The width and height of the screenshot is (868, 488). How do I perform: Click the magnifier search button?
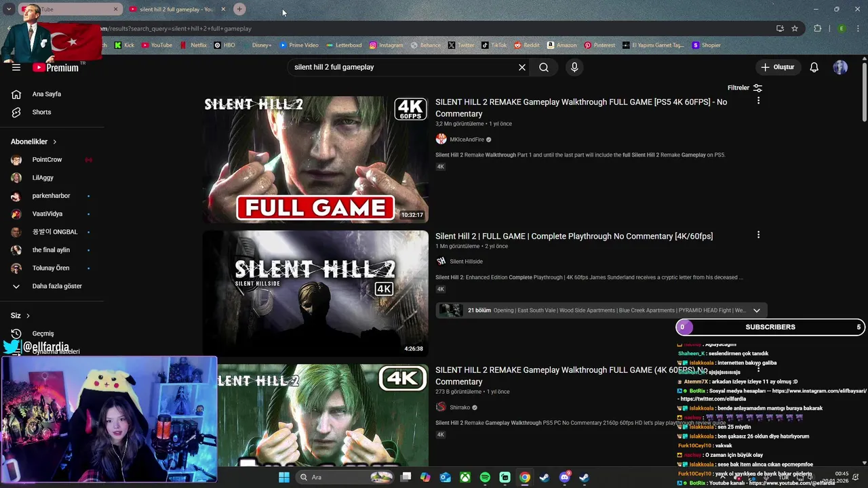544,67
